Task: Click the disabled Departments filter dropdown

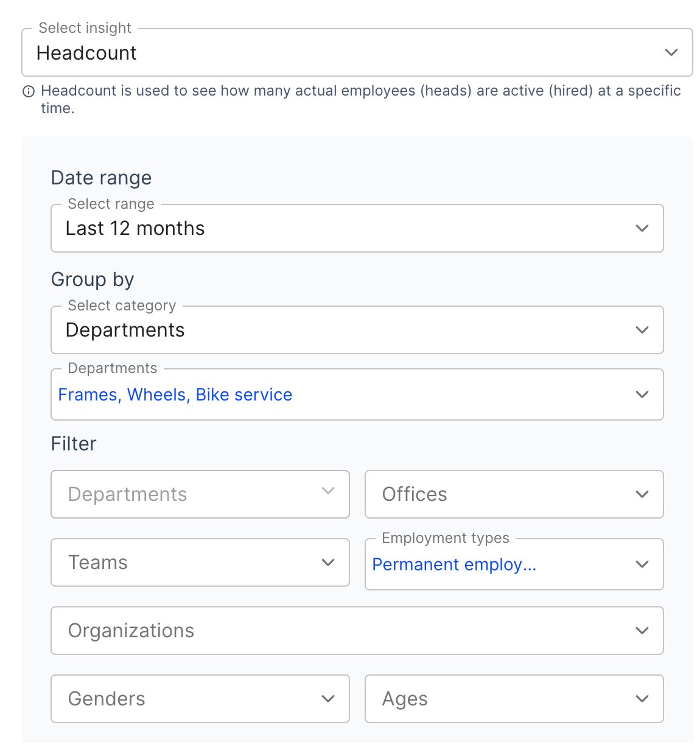Action: (x=200, y=494)
